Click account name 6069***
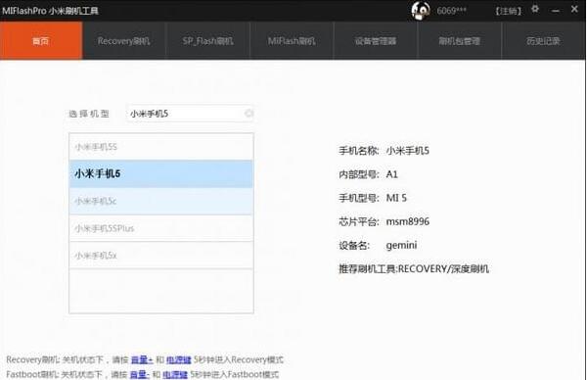588x380 pixels. coord(451,11)
